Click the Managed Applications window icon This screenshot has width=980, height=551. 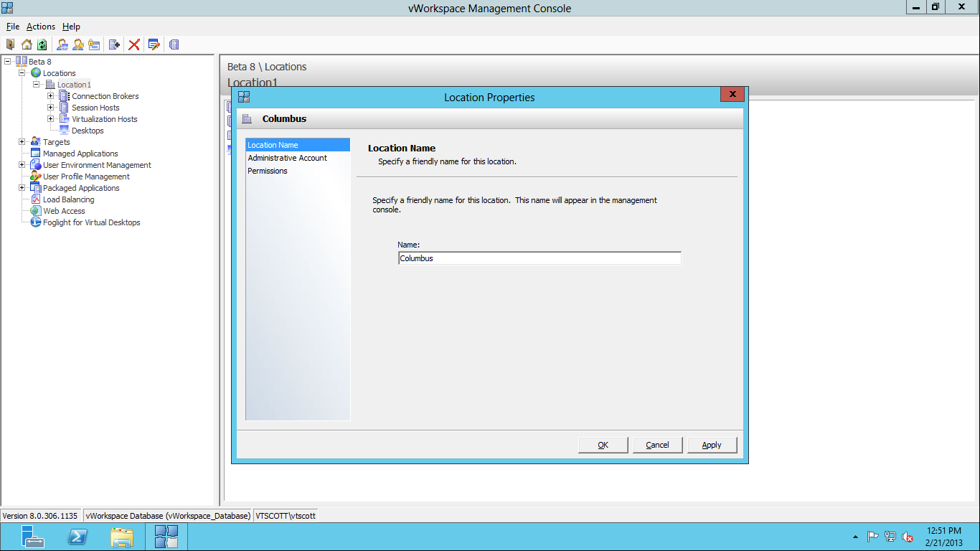[36, 154]
